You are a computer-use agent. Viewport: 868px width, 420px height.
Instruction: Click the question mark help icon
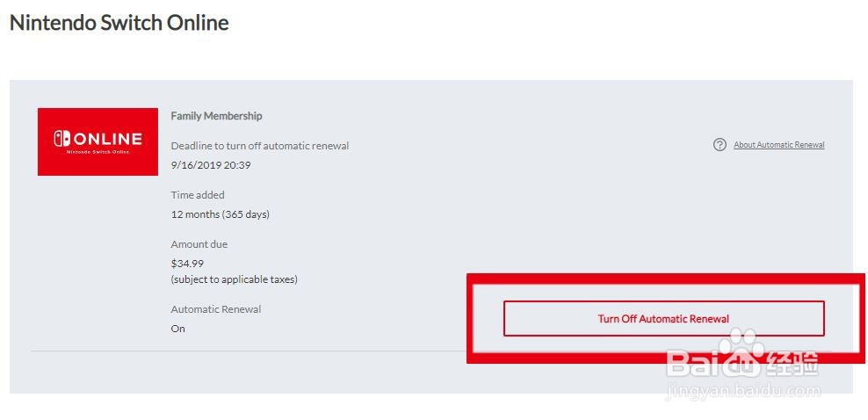tap(720, 145)
